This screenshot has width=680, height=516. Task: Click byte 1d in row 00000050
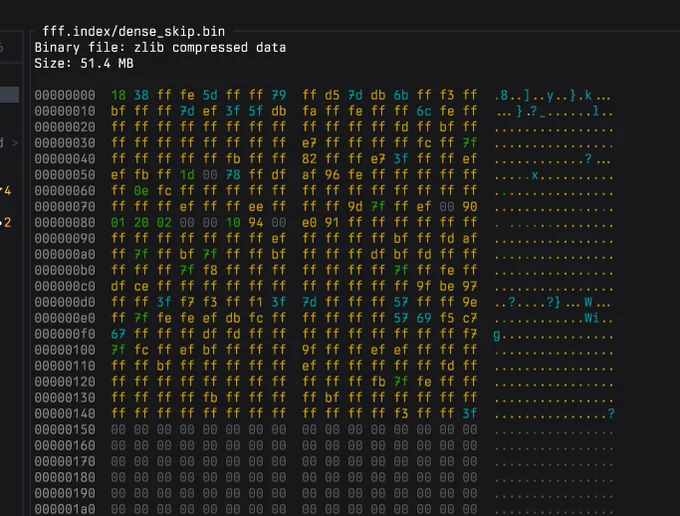(x=187, y=175)
